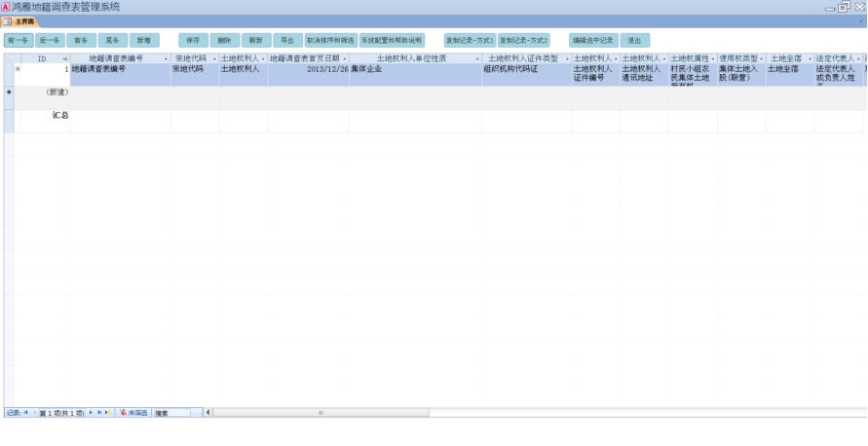868x446 pixels.
Task: Click horizontal scrollbar left arrow
Action: 208,413
